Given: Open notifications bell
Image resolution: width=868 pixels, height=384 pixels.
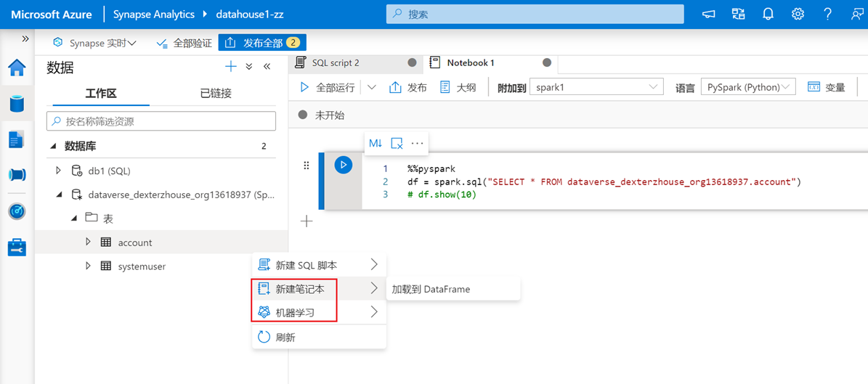Looking at the screenshot, I should coord(768,15).
